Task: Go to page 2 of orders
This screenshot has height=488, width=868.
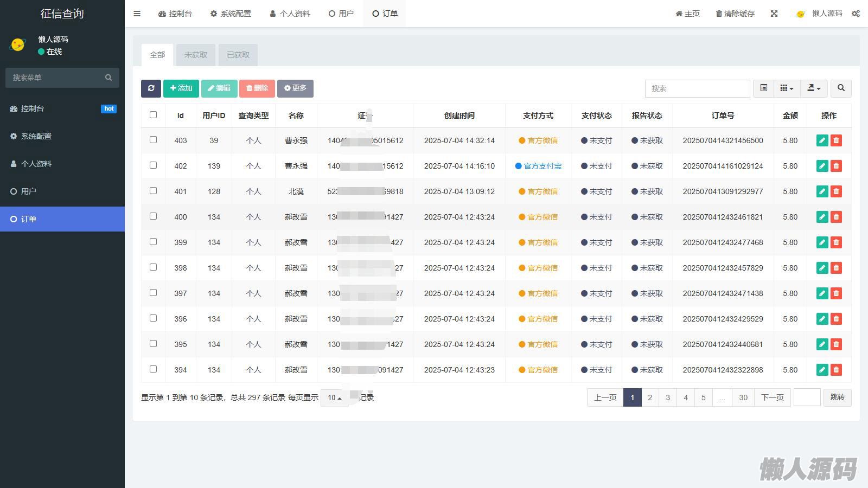Action: [x=650, y=397]
